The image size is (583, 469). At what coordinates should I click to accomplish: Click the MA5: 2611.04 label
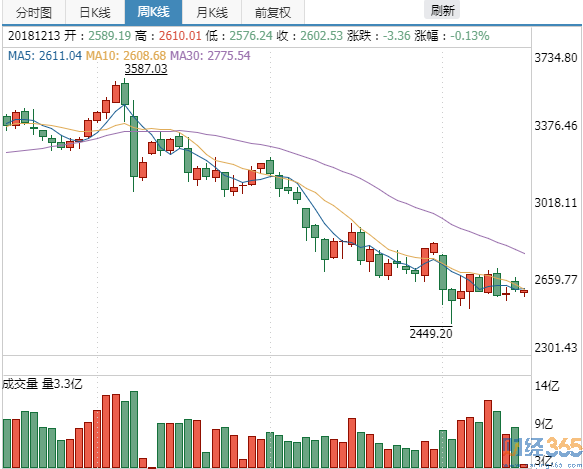coord(45,56)
